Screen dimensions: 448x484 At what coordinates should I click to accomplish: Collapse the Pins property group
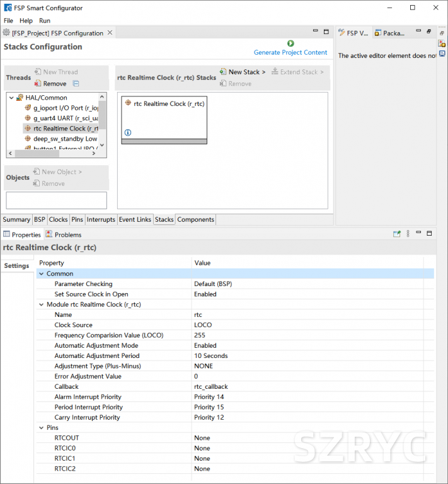(x=41, y=427)
